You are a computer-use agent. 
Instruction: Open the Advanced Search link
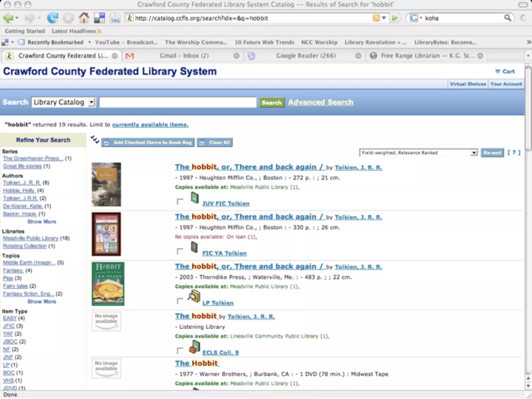(321, 102)
